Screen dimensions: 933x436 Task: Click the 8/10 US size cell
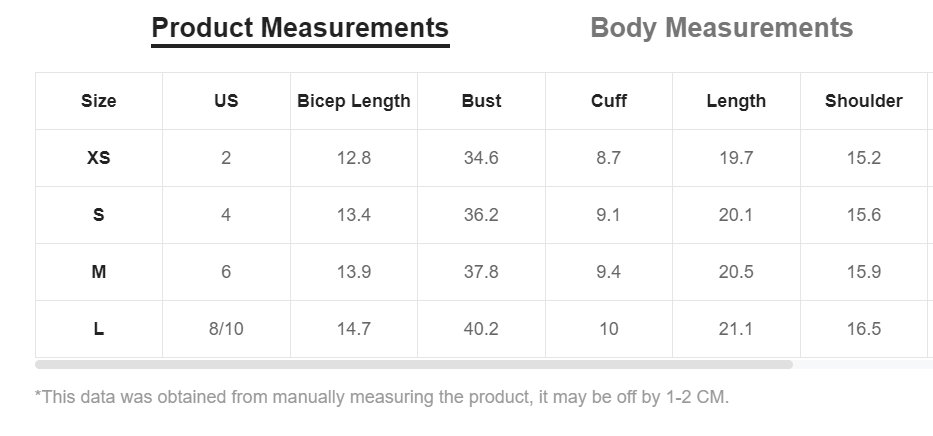click(226, 329)
